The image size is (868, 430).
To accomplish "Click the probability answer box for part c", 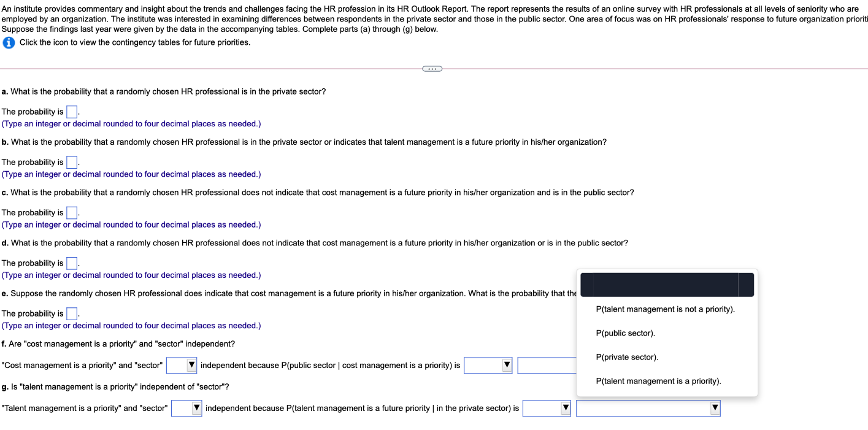I will coord(71,212).
